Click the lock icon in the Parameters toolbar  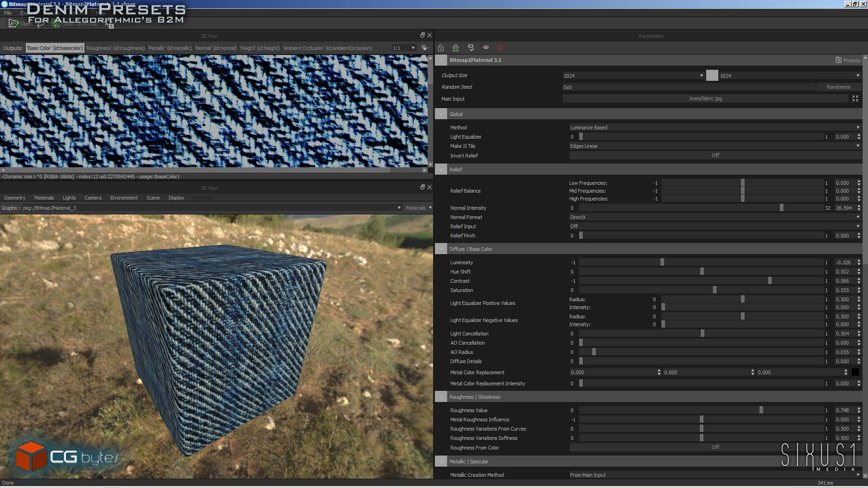tap(441, 47)
